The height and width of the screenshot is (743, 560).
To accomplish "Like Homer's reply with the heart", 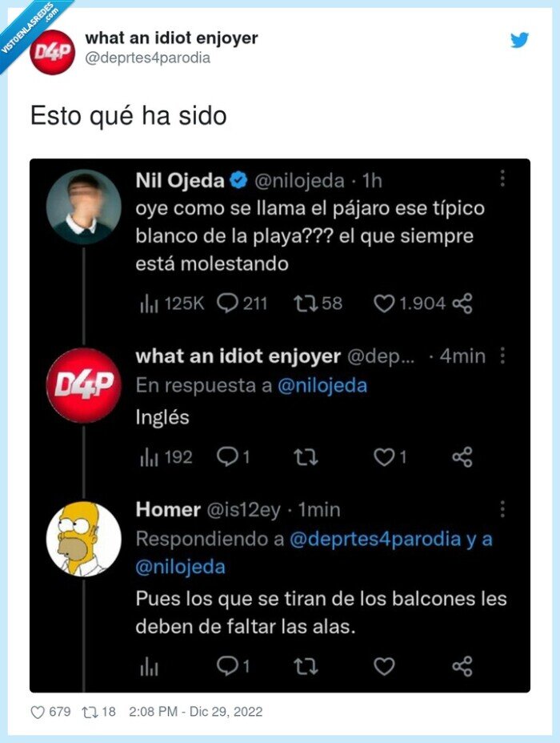I will tap(385, 666).
